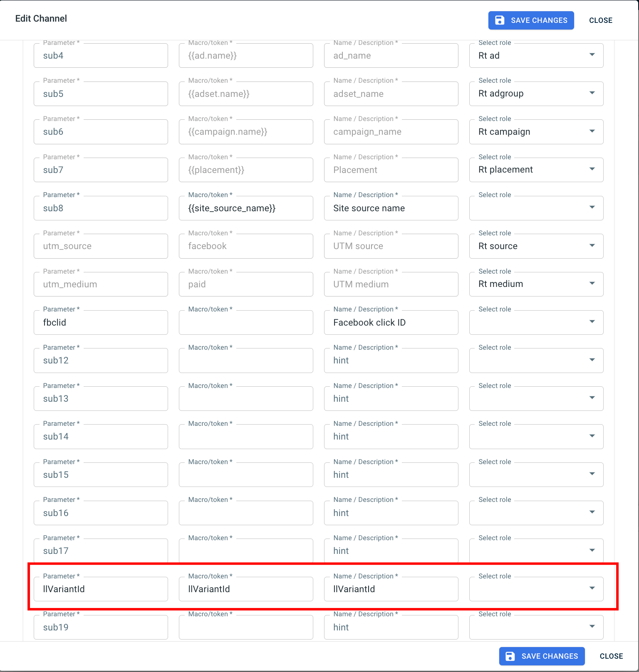Click CLOSE in the dialog footer
The height and width of the screenshot is (672, 639).
point(611,656)
